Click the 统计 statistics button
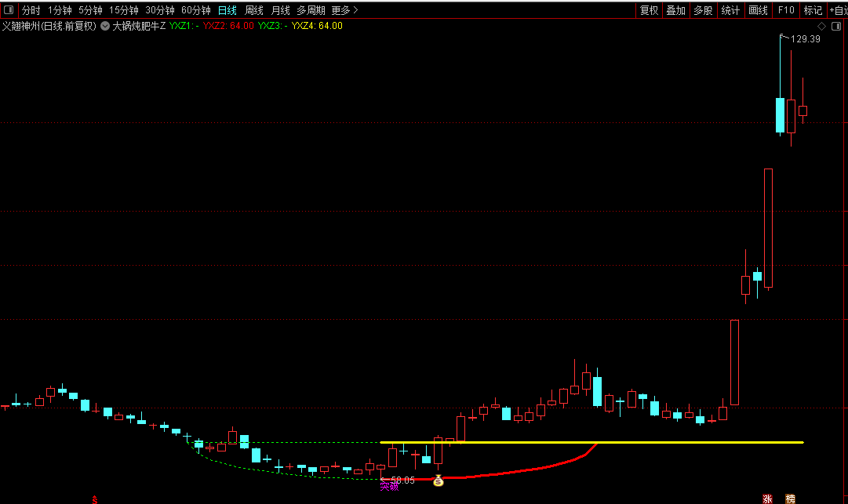The height and width of the screenshot is (504, 848). tap(730, 10)
